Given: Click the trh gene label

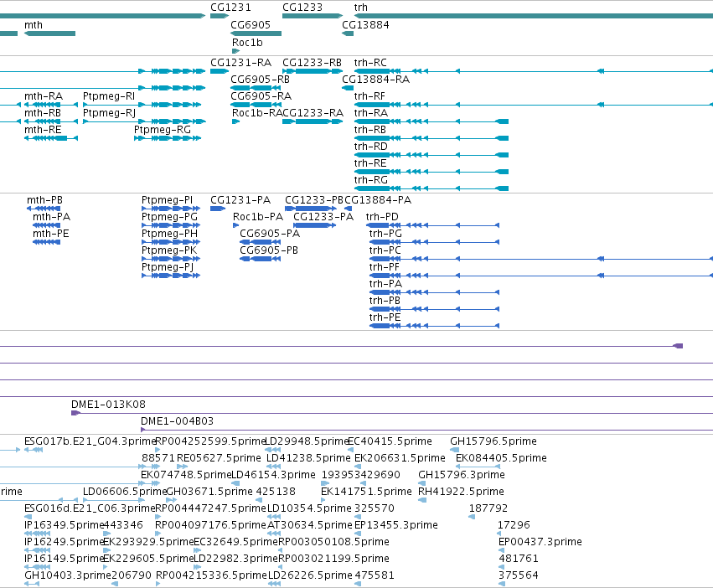Looking at the screenshot, I should pyautogui.click(x=360, y=8).
